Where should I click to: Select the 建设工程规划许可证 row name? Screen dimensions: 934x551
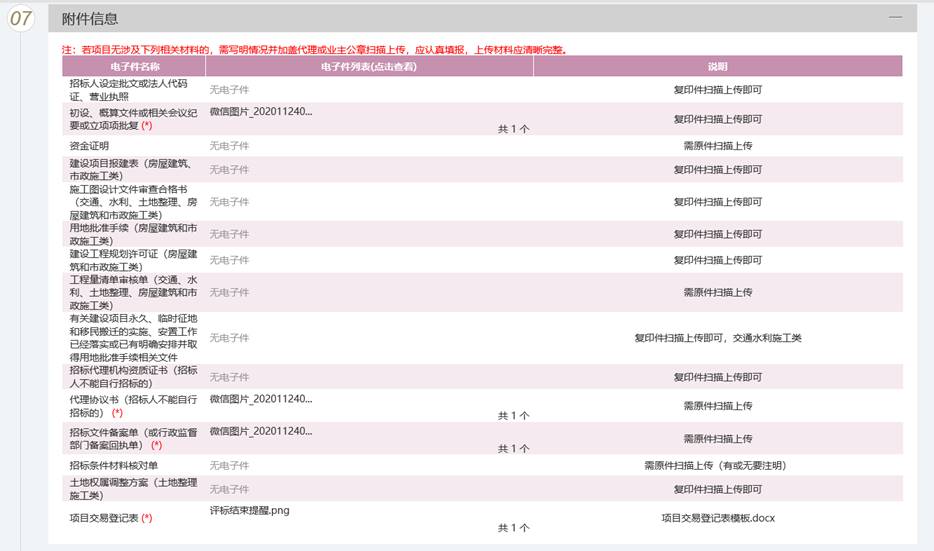(133, 260)
